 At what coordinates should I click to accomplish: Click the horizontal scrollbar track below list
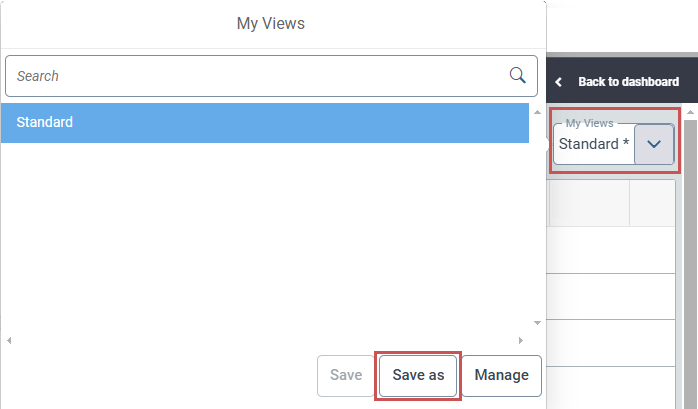point(264,341)
